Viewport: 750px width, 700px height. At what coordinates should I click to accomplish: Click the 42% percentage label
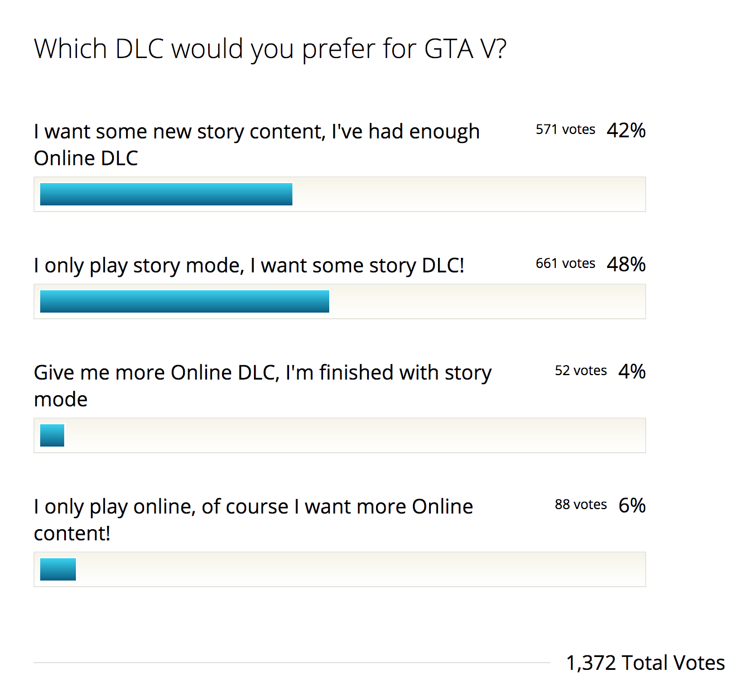click(x=626, y=130)
